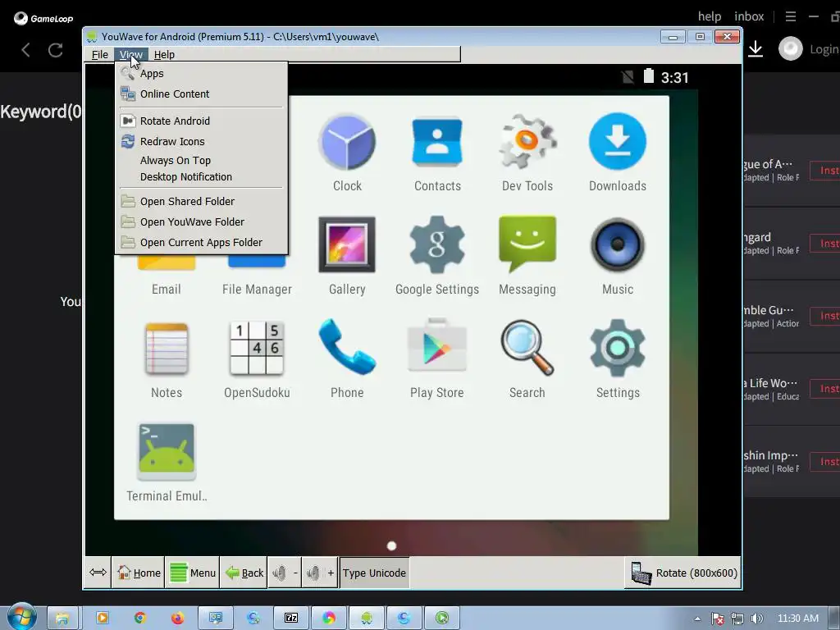Open Windows Start menu
The width and height of the screenshot is (840, 630).
coord(22,617)
